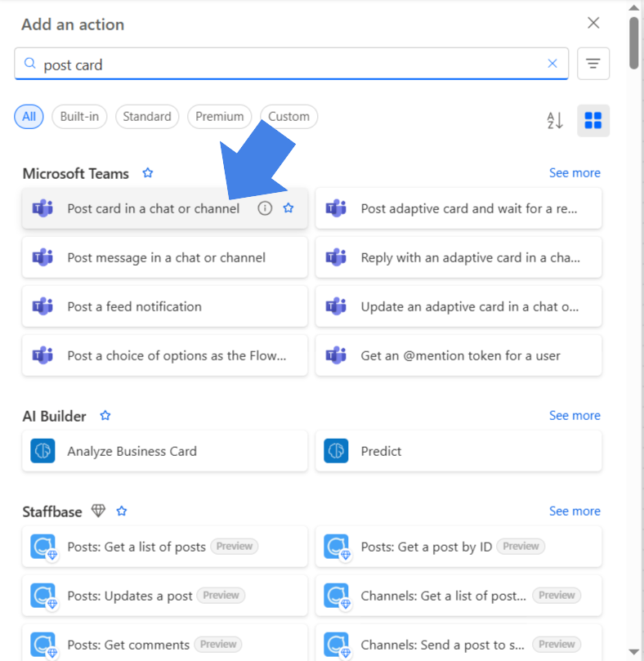Click the Microsoft Teams section heading
The width and height of the screenshot is (644, 661).
[75, 173]
